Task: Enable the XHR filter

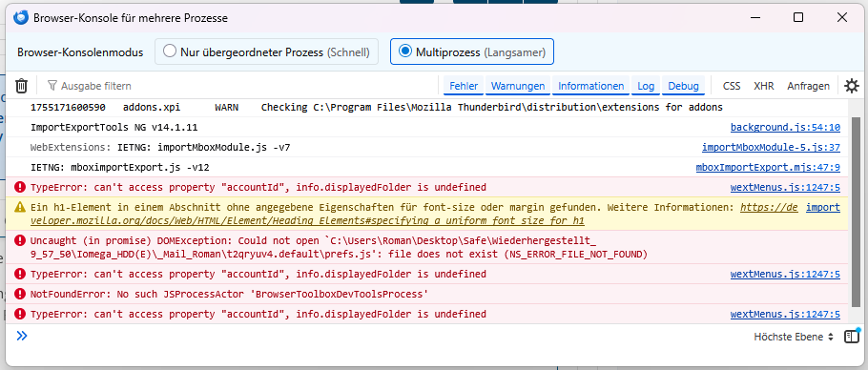Action: (763, 86)
